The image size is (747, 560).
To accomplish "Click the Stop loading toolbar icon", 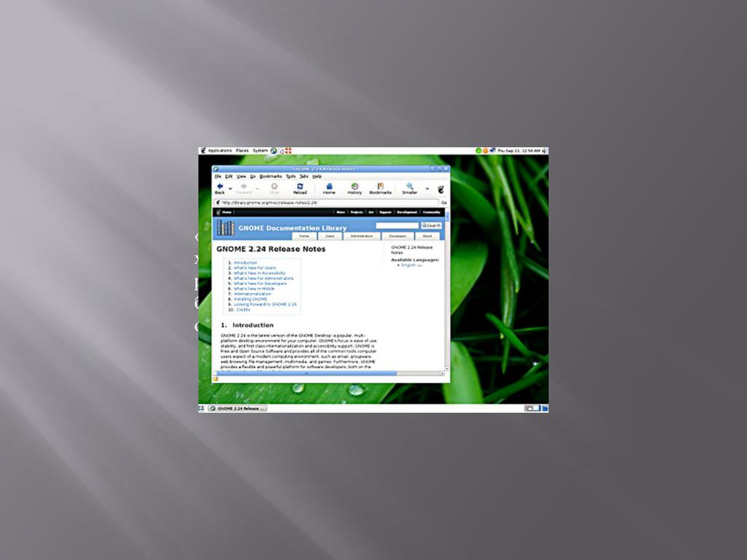I will tap(274, 187).
